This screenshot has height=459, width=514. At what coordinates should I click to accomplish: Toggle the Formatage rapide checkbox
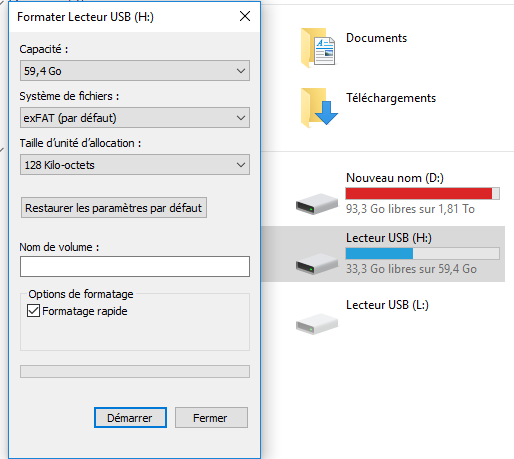pos(33,311)
